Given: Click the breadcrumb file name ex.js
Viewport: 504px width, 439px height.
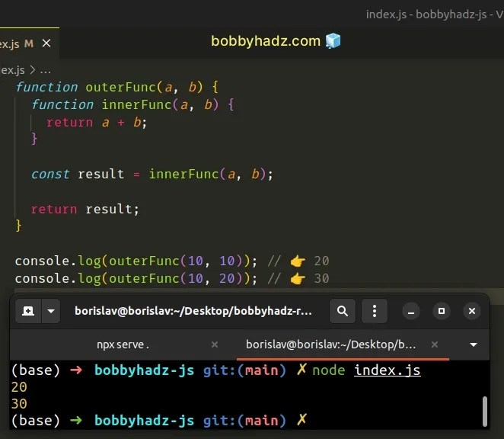Looking at the screenshot, I should tap(12, 70).
